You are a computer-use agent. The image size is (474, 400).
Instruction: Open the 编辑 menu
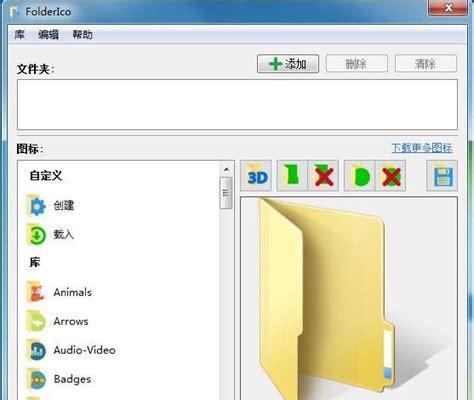48,35
